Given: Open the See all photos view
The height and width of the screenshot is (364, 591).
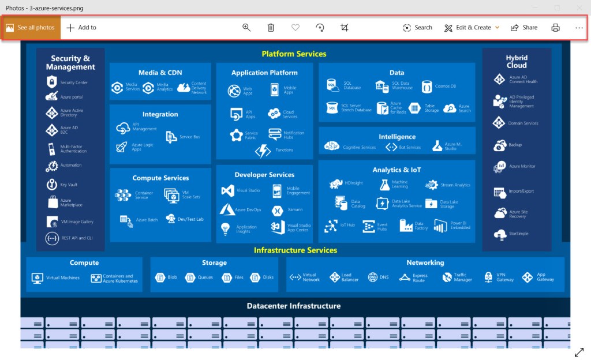Looking at the screenshot, I should tap(31, 28).
